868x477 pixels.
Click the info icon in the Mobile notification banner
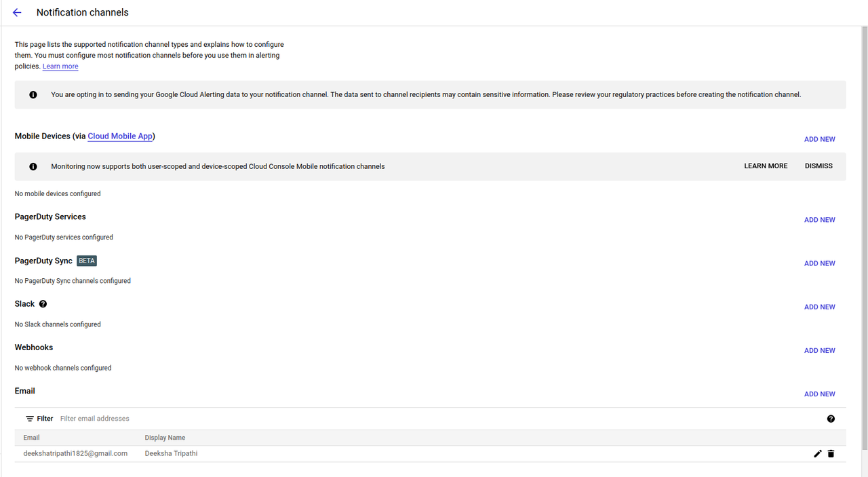(x=33, y=166)
